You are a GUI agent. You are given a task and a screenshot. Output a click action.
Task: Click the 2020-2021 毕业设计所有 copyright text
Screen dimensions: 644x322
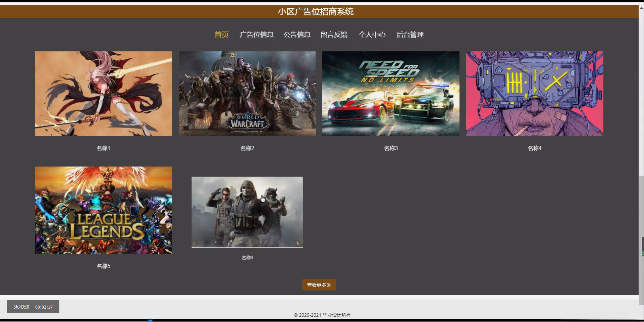coord(322,315)
